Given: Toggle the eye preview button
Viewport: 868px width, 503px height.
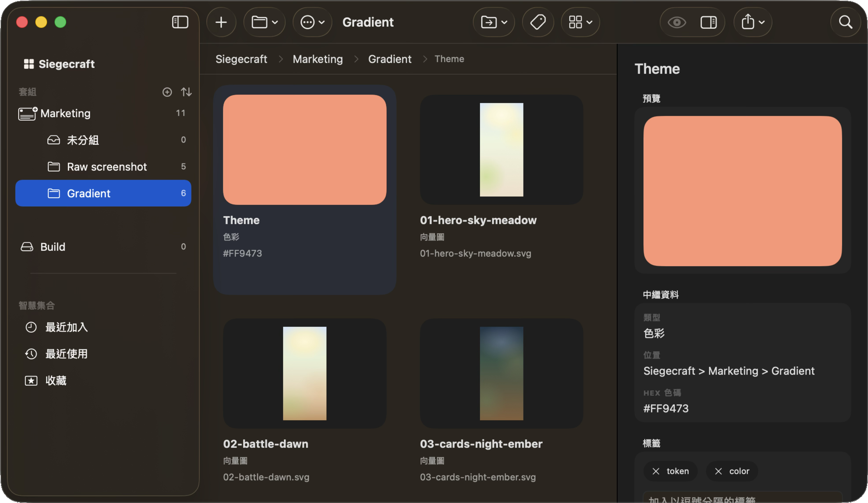Looking at the screenshot, I should coord(677,22).
